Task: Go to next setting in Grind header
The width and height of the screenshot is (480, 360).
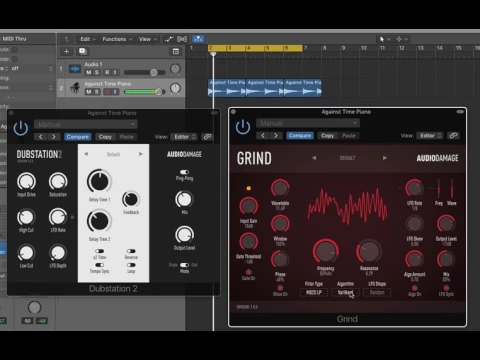Action: pos(276,136)
